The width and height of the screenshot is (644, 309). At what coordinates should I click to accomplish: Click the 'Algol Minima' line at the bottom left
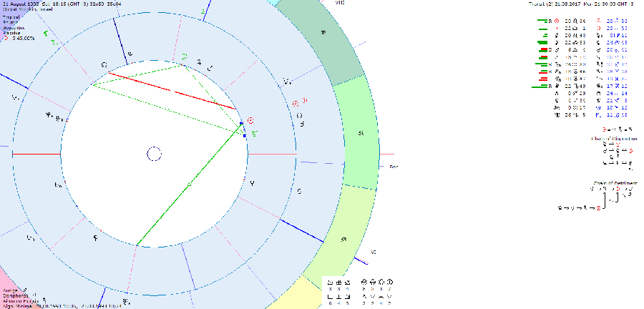tap(62, 305)
